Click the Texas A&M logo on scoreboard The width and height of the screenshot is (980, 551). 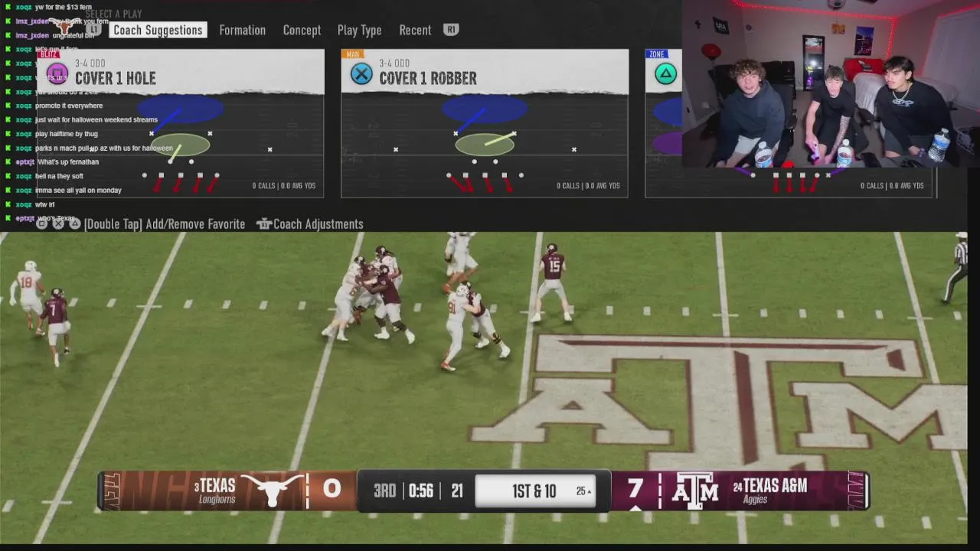tap(695, 491)
